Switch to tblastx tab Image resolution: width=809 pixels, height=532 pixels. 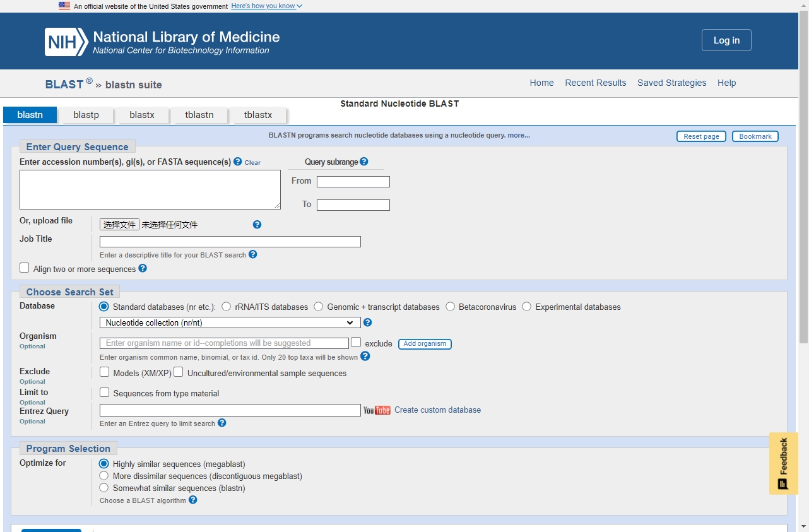click(x=258, y=115)
